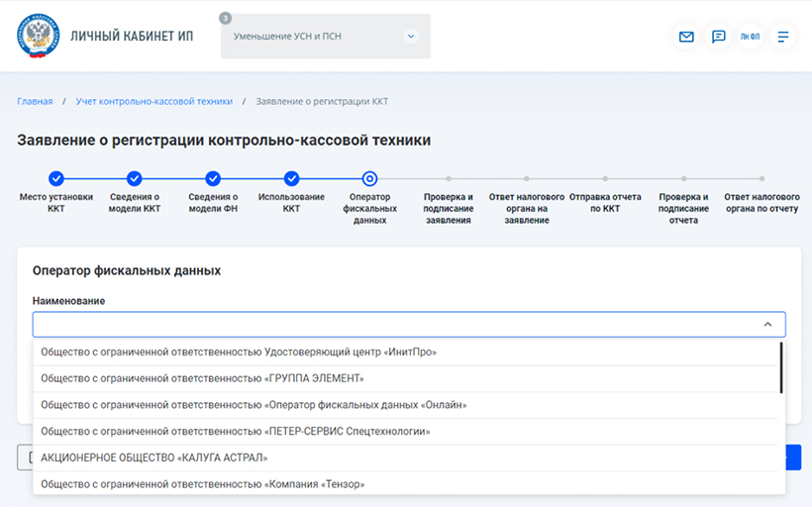Open Учет контрольно-кассовой техники breadcrumb

pyautogui.click(x=153, y=101)
